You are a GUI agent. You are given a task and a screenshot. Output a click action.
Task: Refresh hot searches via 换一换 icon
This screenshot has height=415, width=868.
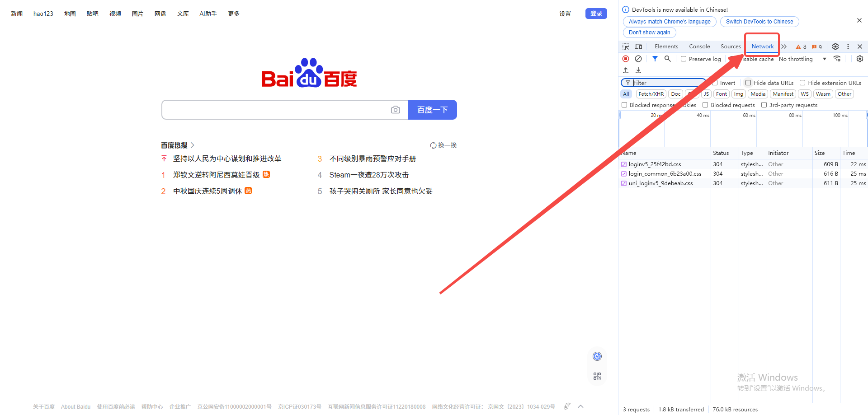tap(433, 145)
